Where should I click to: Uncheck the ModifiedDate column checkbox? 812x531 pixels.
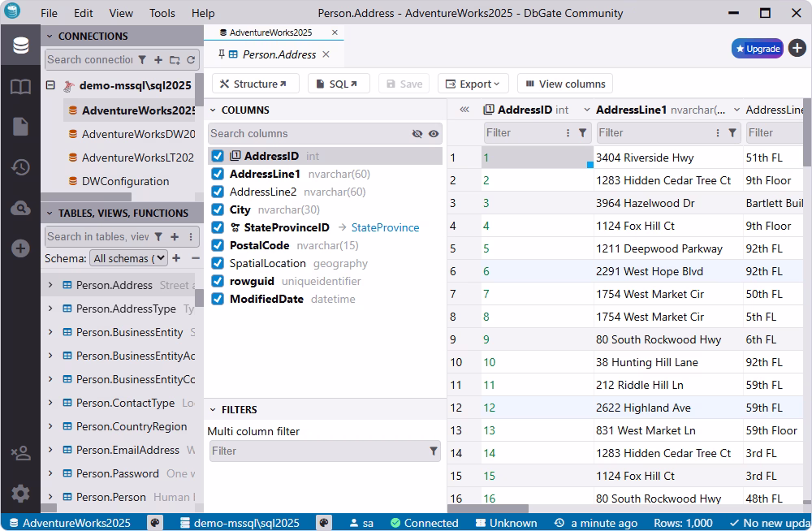pyautogui.click(x=218, y=300)
